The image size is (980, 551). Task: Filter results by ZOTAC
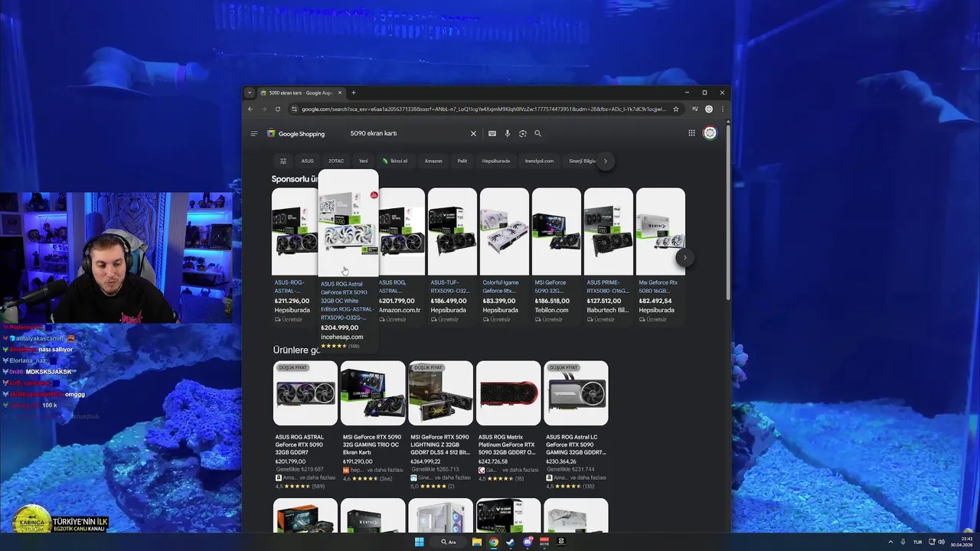(336, 161)
